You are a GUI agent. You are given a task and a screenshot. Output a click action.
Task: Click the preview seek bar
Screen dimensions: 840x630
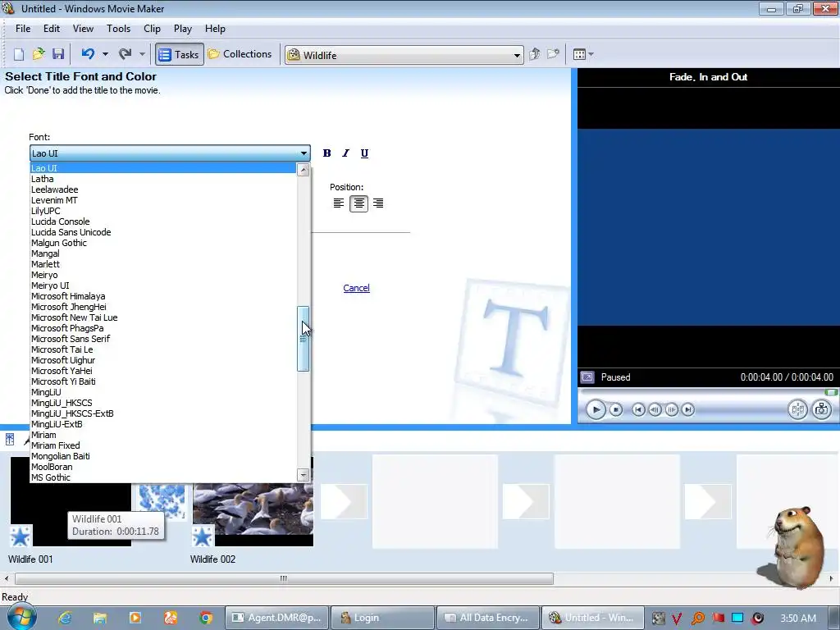click(x=708, y=393)
